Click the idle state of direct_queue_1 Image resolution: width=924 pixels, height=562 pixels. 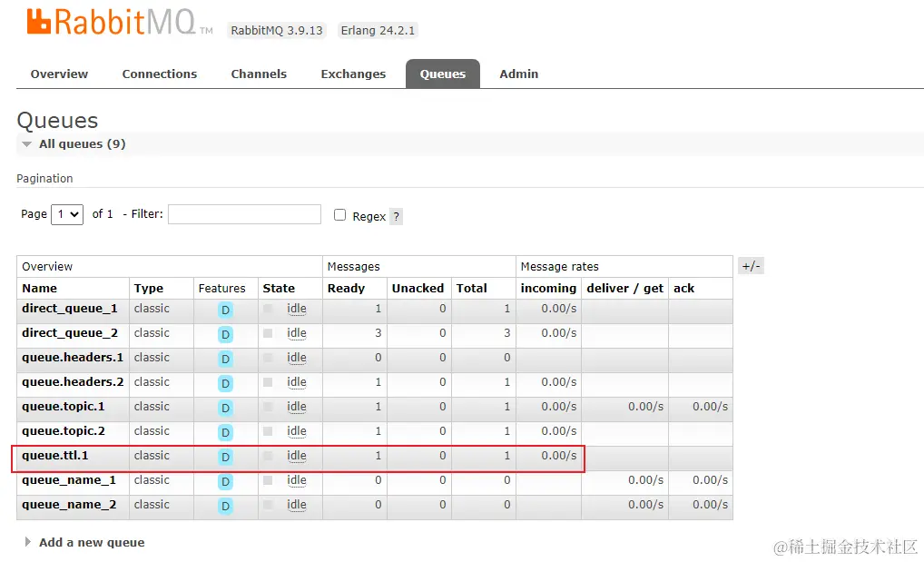coord(297,309)
